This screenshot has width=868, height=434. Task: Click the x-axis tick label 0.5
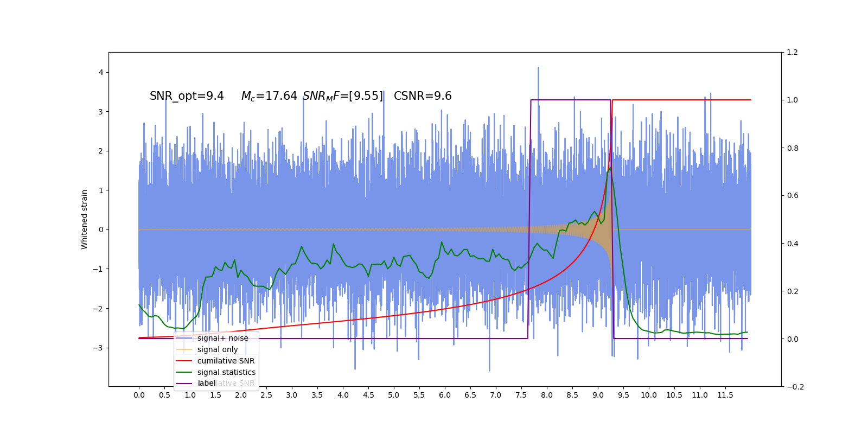pos(164,395)
